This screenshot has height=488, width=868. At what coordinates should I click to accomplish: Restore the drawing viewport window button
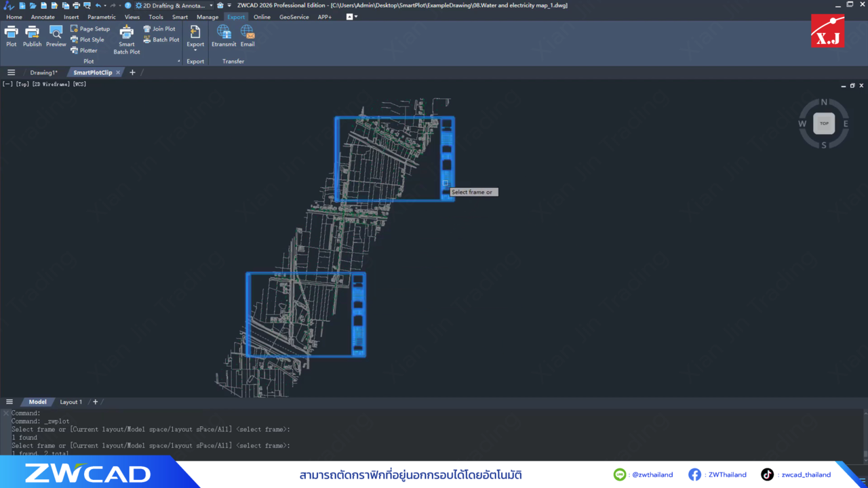(x=852, y=85)
